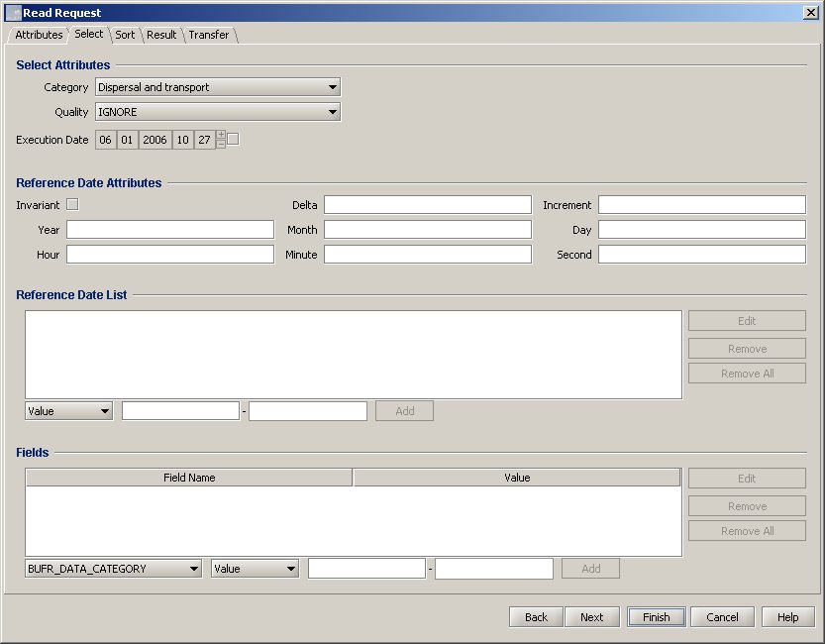The width and height of the screenshot is (825, 644).
Task: Click the Read Request title bar icon
Action: (x=13, y=13)
